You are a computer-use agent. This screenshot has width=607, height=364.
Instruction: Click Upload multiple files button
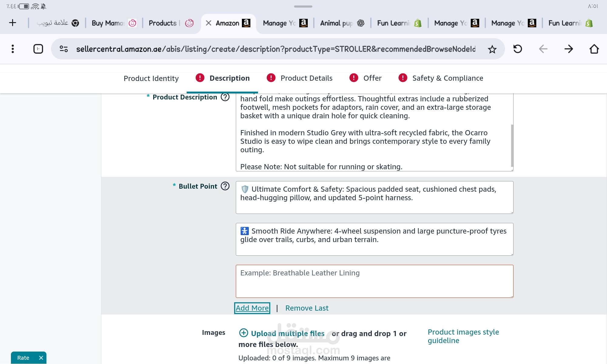click(x=282, y=333)
